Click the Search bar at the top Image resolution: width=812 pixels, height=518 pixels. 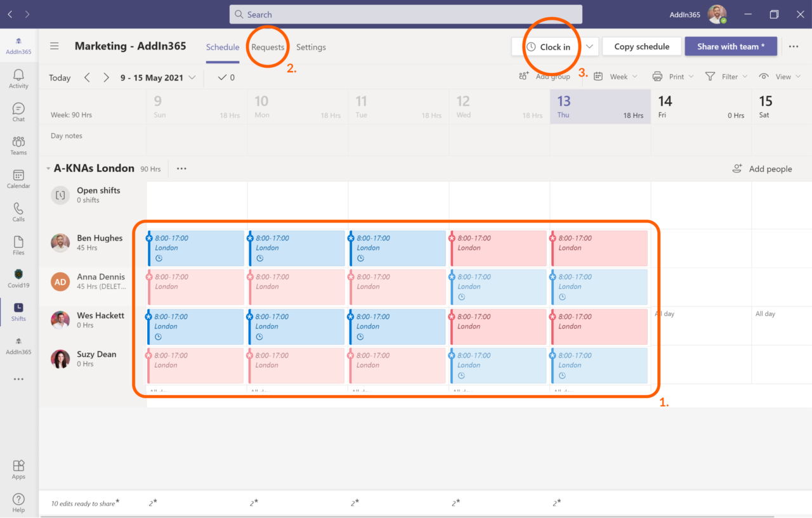405,14
